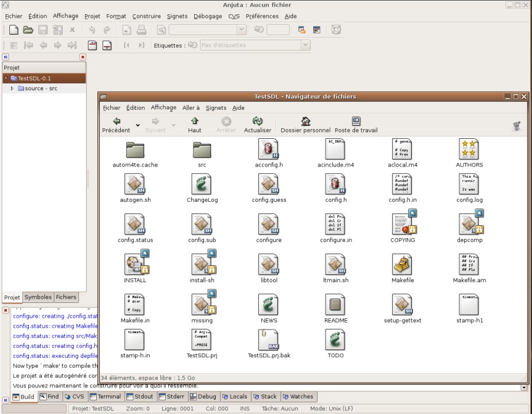The width and height of the screenshot is (532, 414).
Task: Switch to the CVS tab
Action: pos(75,396)
